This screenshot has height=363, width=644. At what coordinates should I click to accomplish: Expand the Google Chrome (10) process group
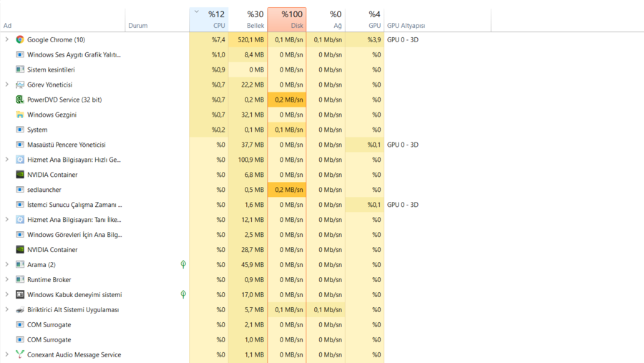click(x=6, y=39)
